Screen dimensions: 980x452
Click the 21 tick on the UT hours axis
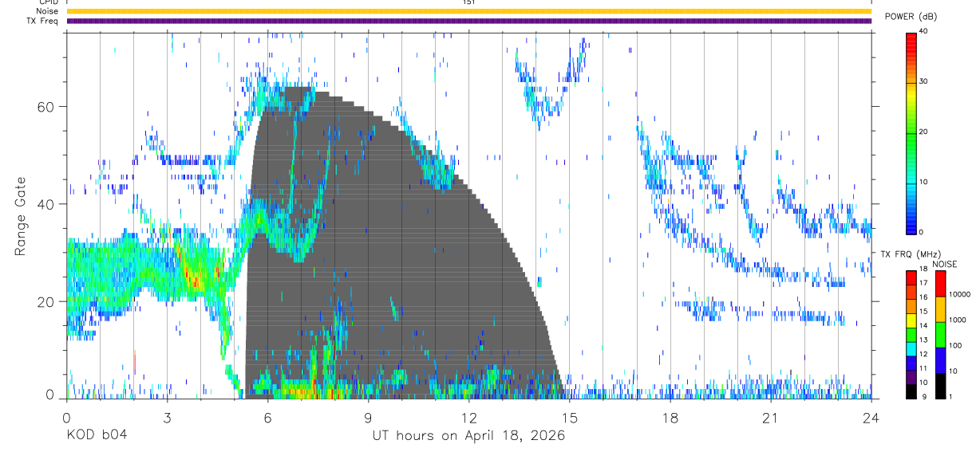tap(771, 418)
